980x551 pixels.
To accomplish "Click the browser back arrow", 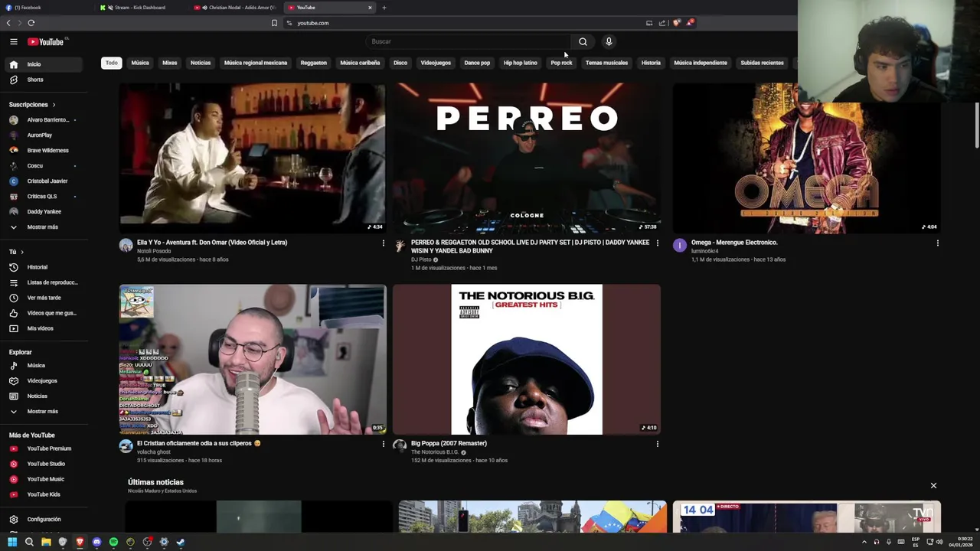I will tap(8, 23).
